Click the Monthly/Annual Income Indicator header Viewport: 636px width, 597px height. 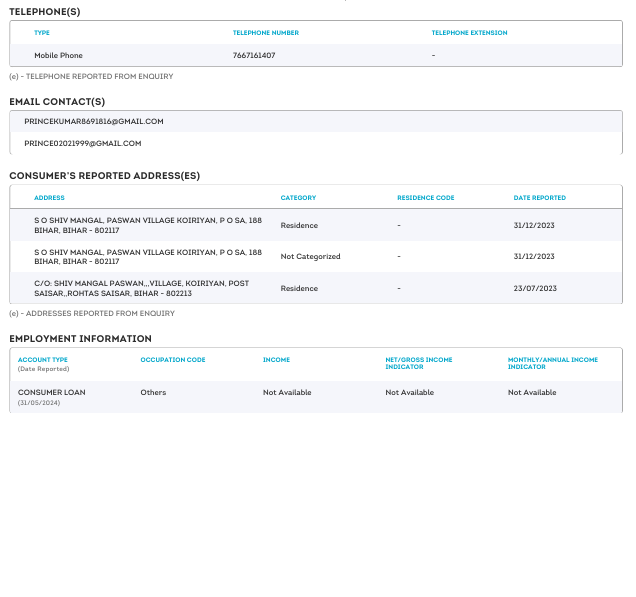click(x=553, y=362)
